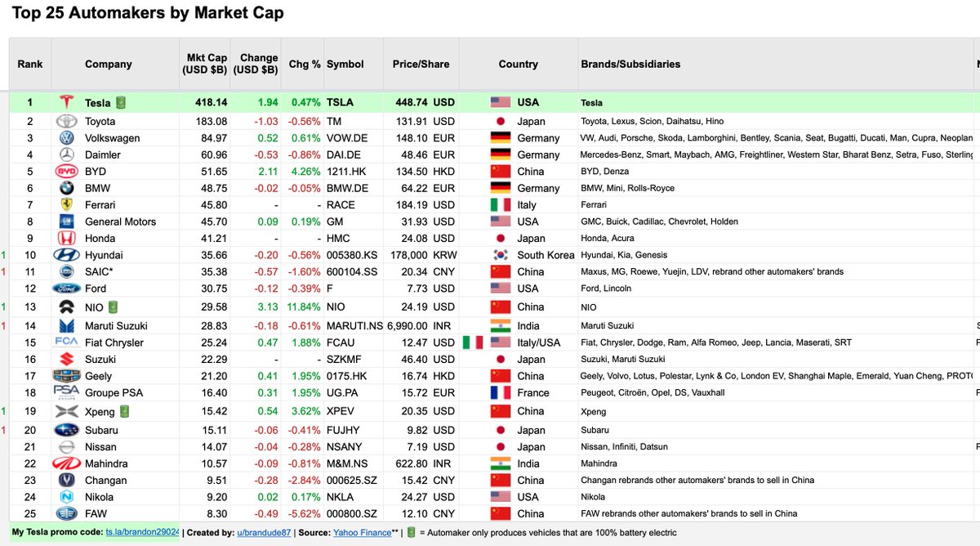
Task: Click the South Korea flag icon
Action: 501,255
